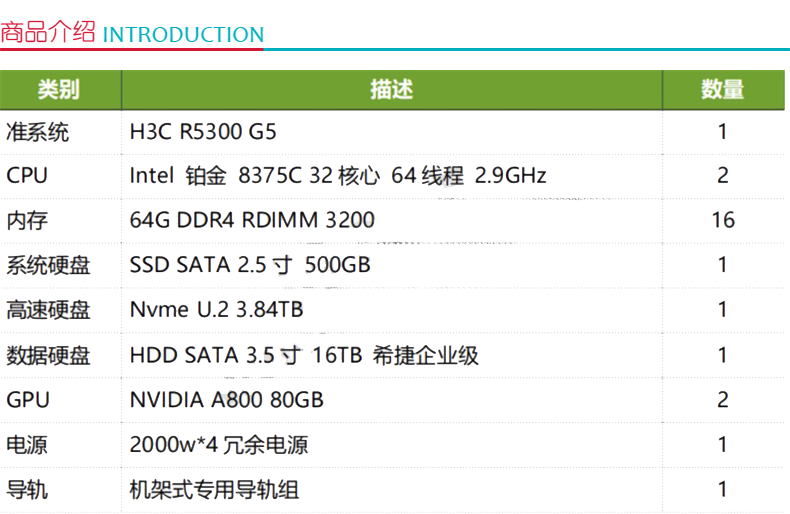The width and height of the screenshot is (790, 514).
Task: Click the 准系统 category cell
Action: [37, 133]
